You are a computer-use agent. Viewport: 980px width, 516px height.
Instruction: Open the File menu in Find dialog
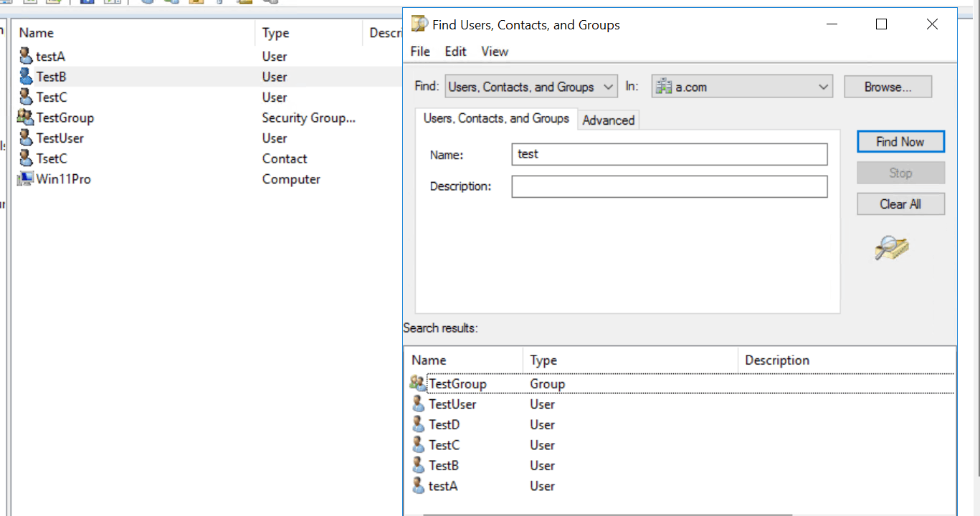[x=420, y=52]
